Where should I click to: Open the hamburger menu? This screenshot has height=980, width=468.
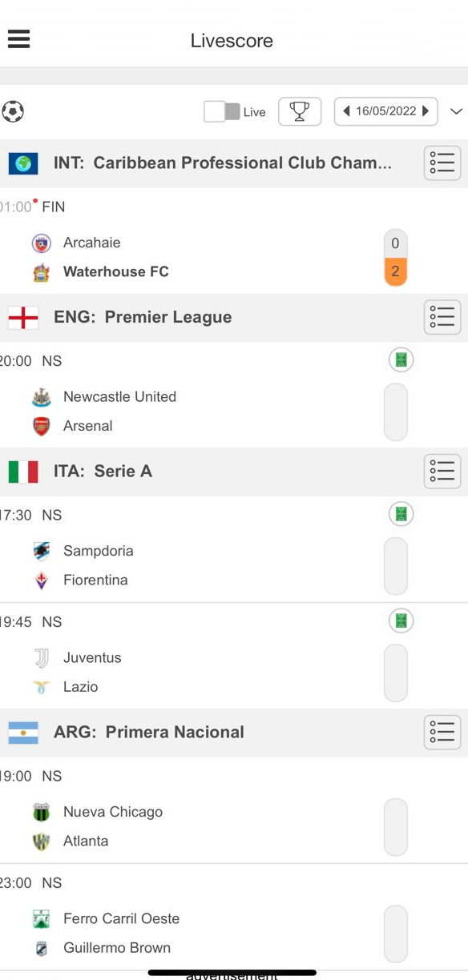(x=18, y=39)
